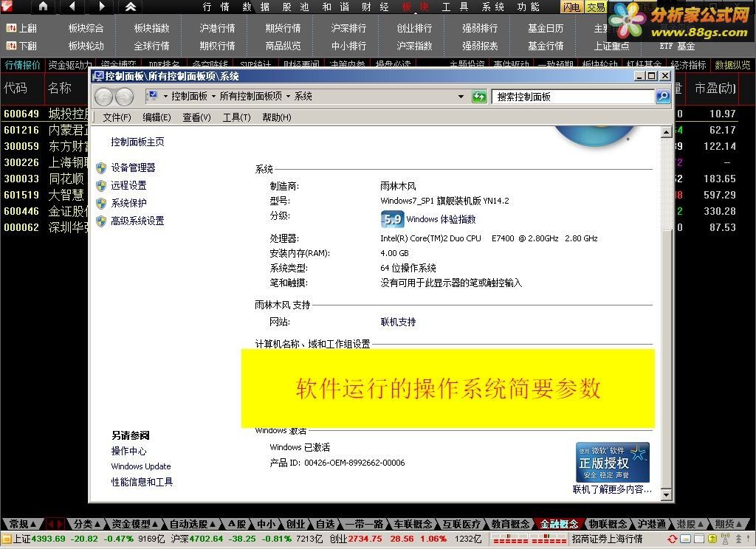Viewport: 756px width, 549px height.
Task: Click the green refresh icon beside address bar
Action: [479, 97]
